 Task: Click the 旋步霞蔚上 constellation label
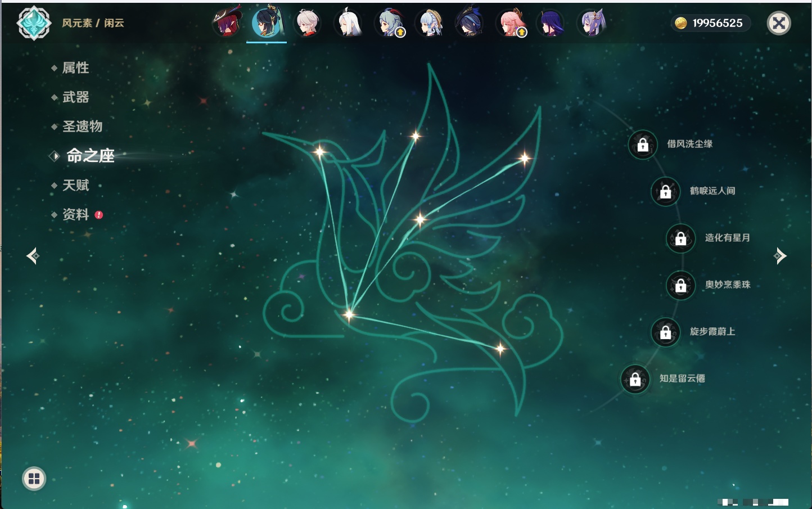pyautogui.click(x=712, y=331)
